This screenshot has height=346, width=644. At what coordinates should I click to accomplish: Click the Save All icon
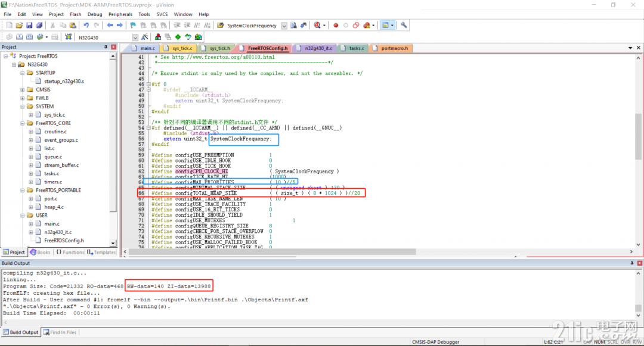click(39, 26)
